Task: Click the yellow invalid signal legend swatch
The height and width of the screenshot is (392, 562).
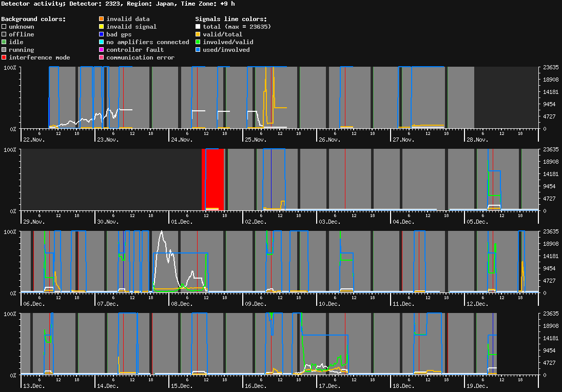Action: click(102, 27)
